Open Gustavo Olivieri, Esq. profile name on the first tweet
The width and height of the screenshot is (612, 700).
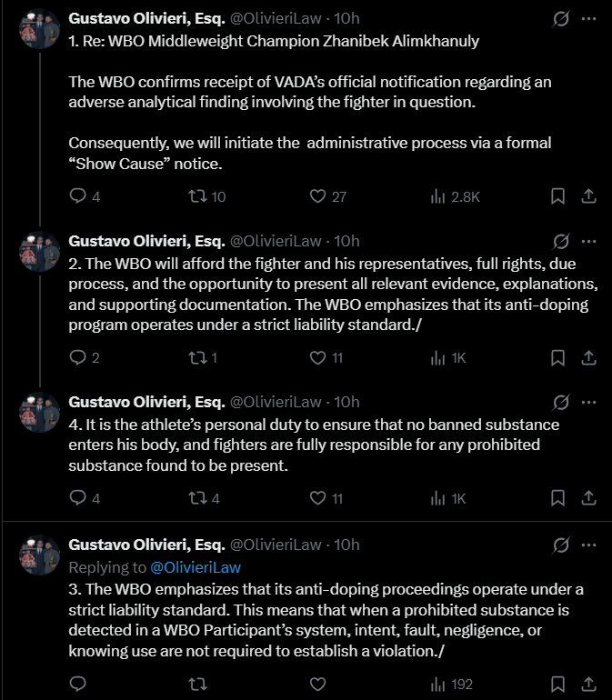[x=146, y=19]
